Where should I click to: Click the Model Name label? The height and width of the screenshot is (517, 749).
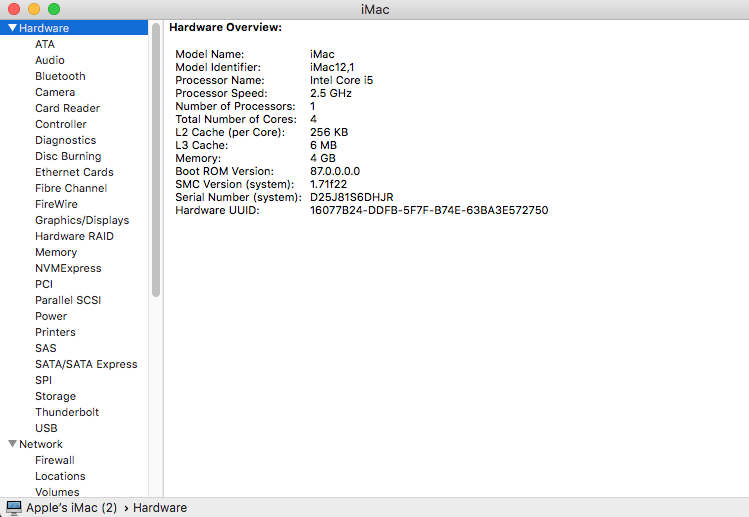tap(209, 54)
